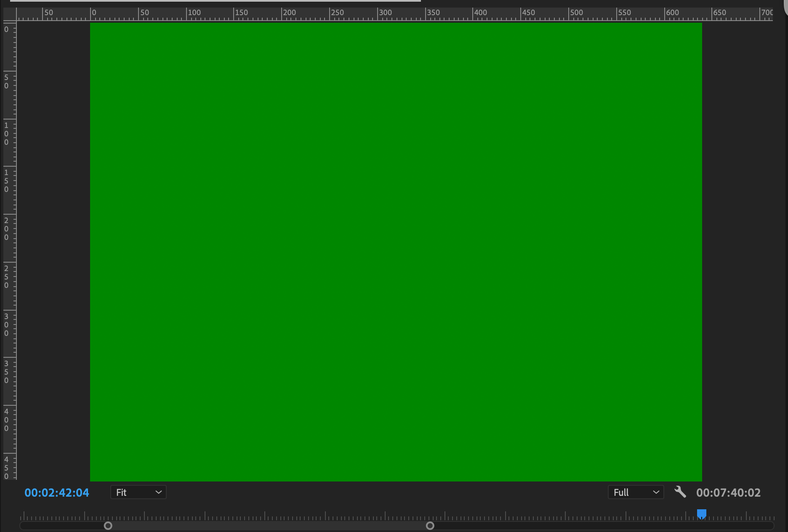
Task: Click the right circular zoom handle
Action: pos(430,525)
